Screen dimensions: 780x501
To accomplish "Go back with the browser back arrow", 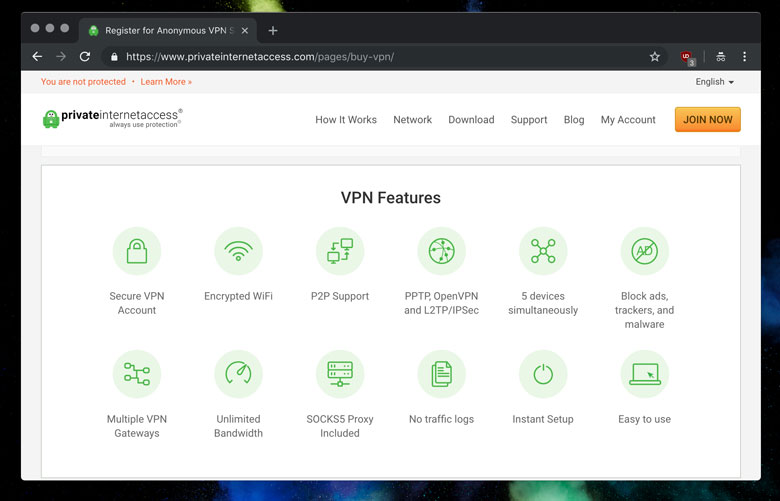I will click(37, 57).
